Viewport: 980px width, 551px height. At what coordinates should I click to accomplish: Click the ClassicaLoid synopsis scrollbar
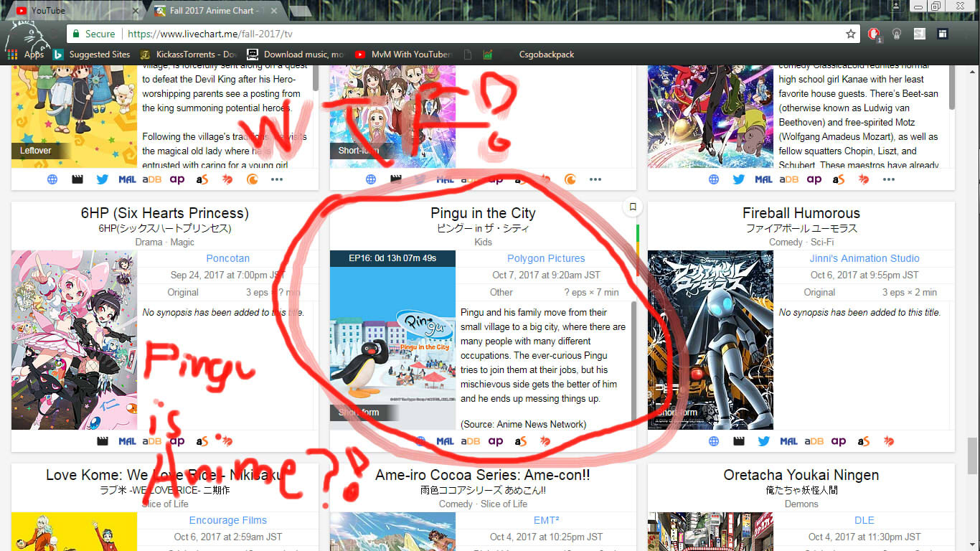click(952, 86)
